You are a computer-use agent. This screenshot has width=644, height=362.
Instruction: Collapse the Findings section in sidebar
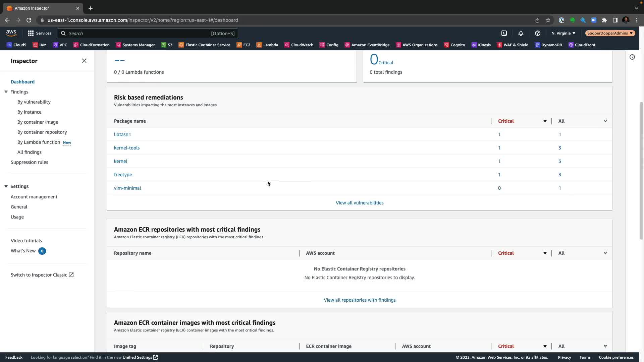click(6, 92)
